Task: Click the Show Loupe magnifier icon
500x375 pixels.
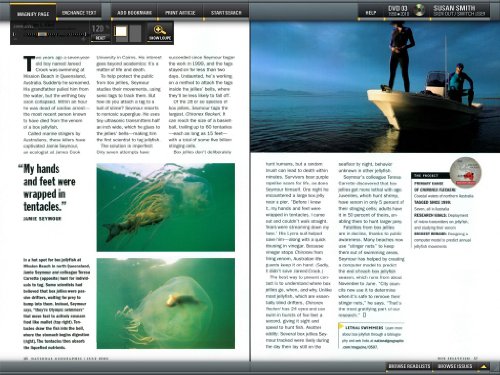Action: coord(160,30)
